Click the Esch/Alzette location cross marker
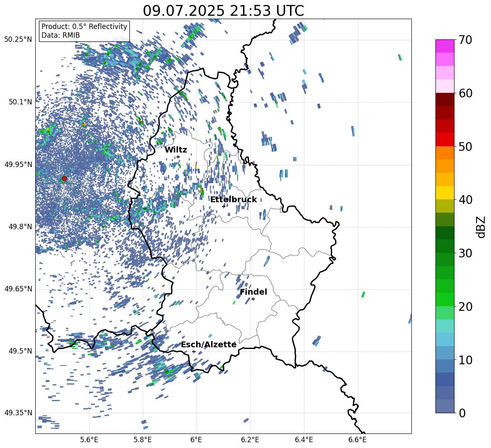The width and height of the screenshot is (491, 448). (194, 351)
